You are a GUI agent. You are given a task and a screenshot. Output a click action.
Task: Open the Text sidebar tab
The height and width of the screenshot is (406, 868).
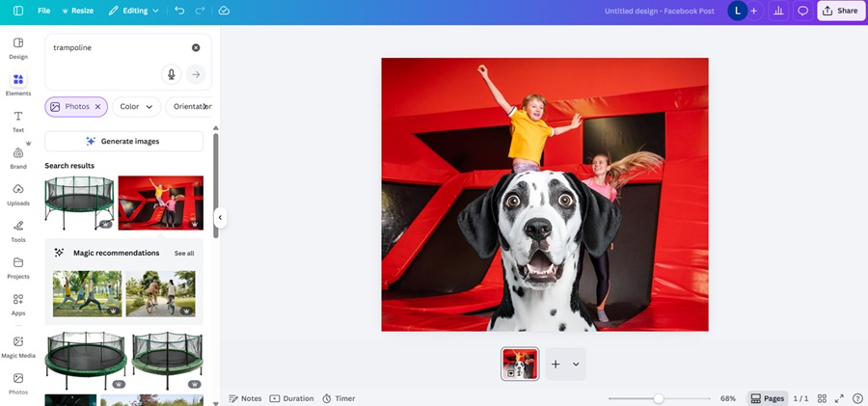18,122
